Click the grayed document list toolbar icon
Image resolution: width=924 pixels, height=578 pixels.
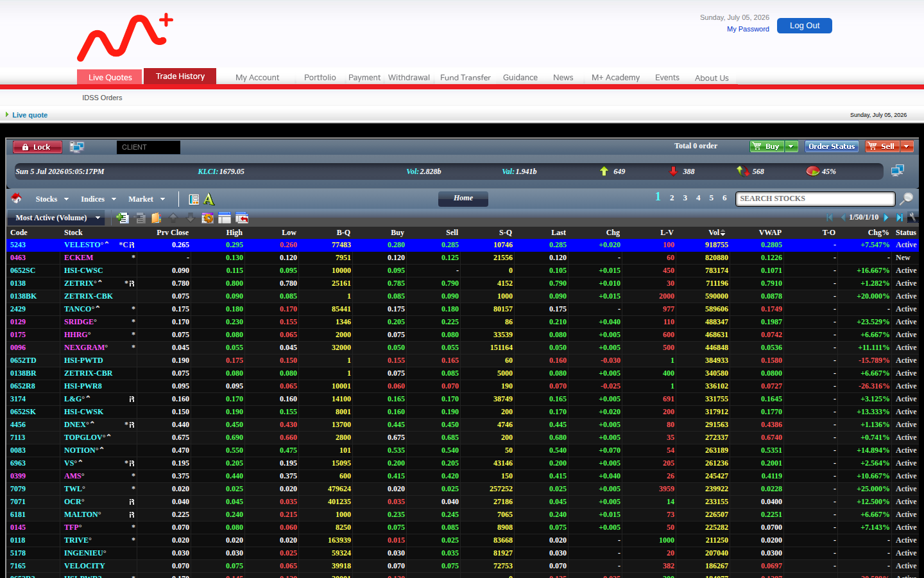(x=141, y=218)
